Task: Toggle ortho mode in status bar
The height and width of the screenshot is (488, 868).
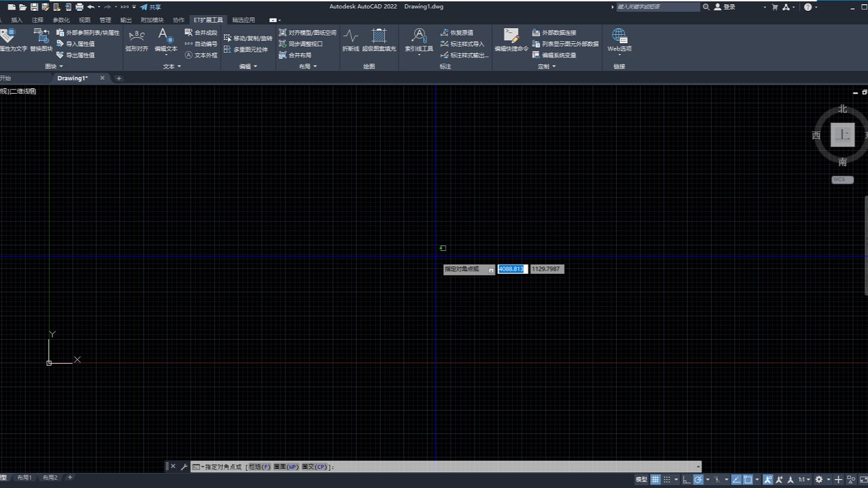Action: pyautogui.click(x=687, y=480)
